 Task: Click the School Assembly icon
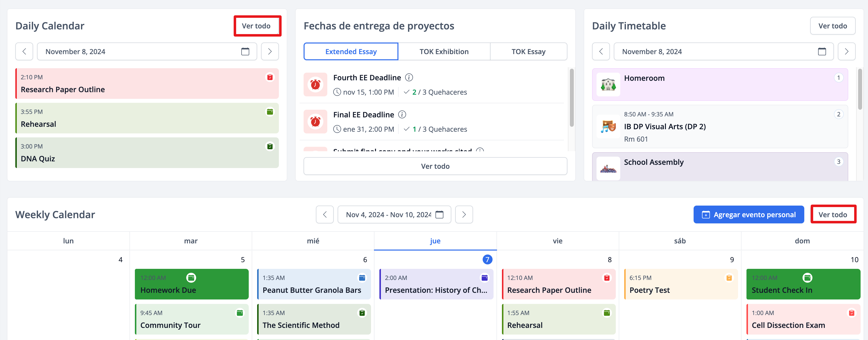tap(608, 168)
